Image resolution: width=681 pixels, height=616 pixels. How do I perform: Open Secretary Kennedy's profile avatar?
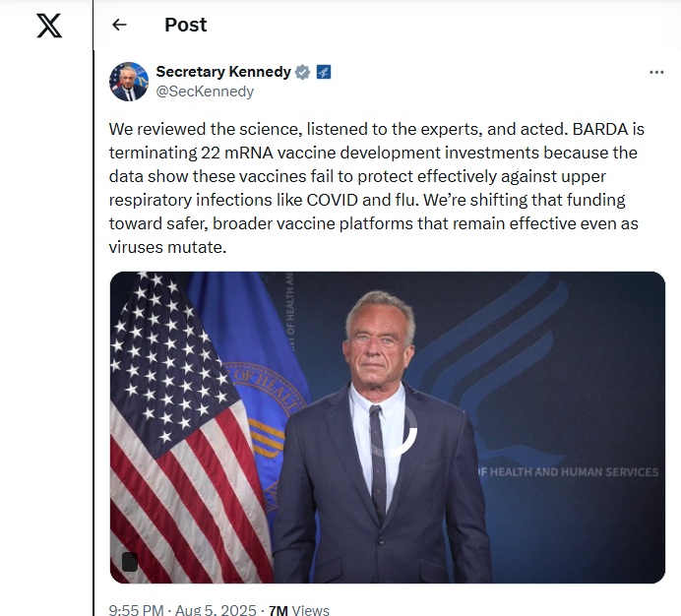(x=129, y=82)
